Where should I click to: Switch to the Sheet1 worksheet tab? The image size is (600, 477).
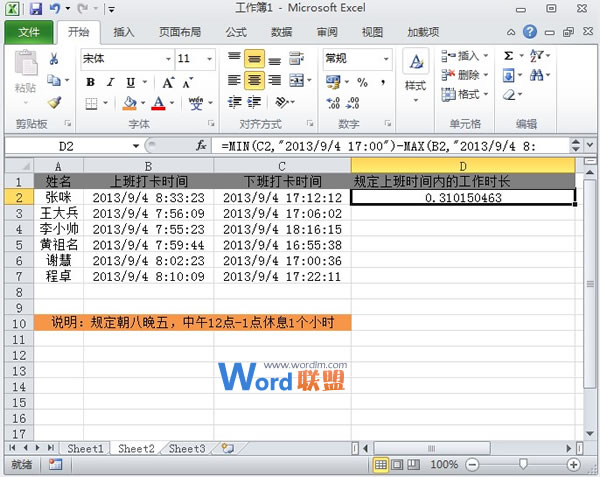85,449
